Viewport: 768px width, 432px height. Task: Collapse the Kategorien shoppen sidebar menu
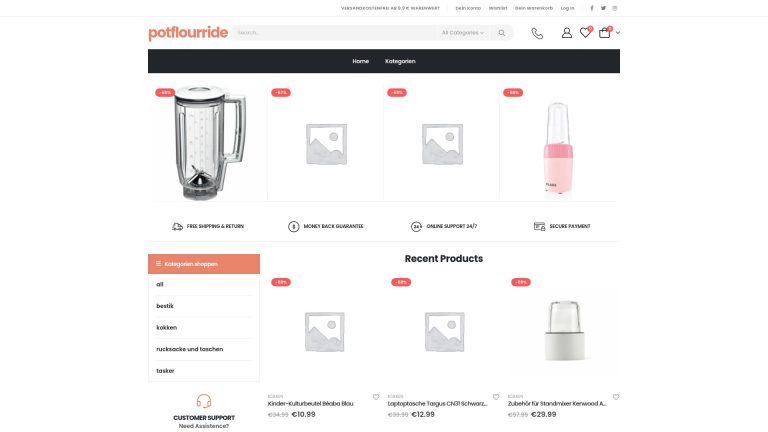pyautogui.click(x=204, y=264)
